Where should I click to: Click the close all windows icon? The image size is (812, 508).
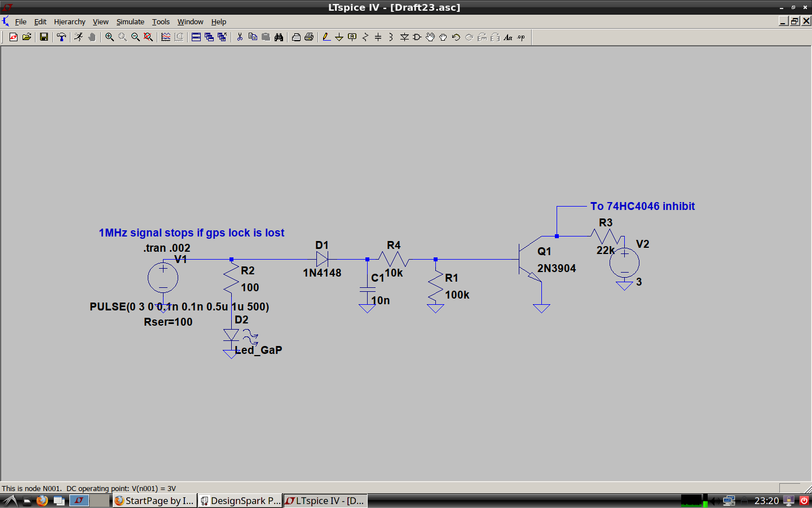[222, 37]
